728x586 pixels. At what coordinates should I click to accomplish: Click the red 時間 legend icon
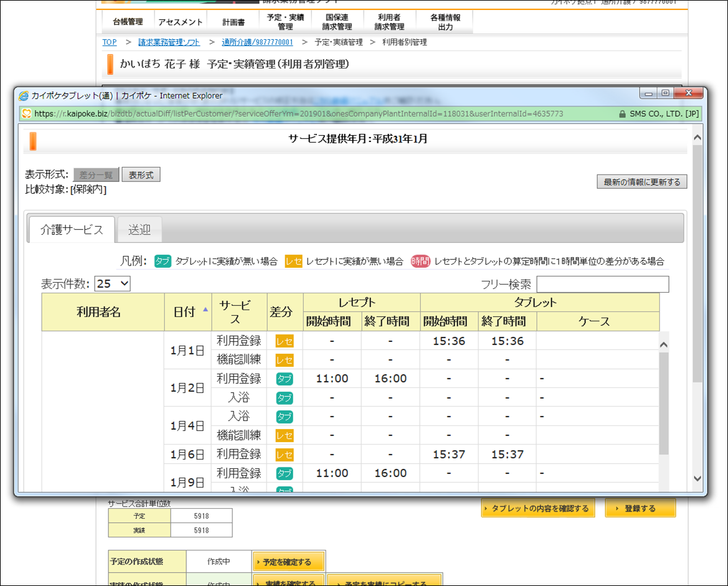[x=420, y=261]
